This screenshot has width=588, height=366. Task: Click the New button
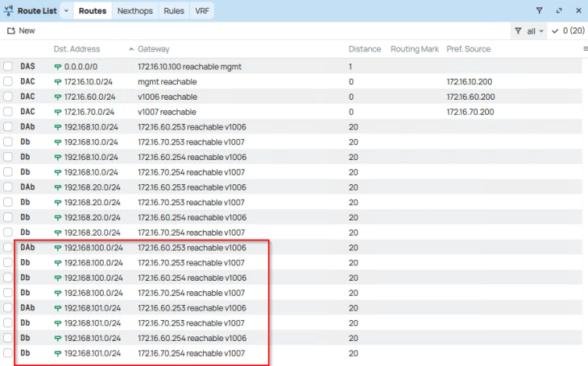21,31
